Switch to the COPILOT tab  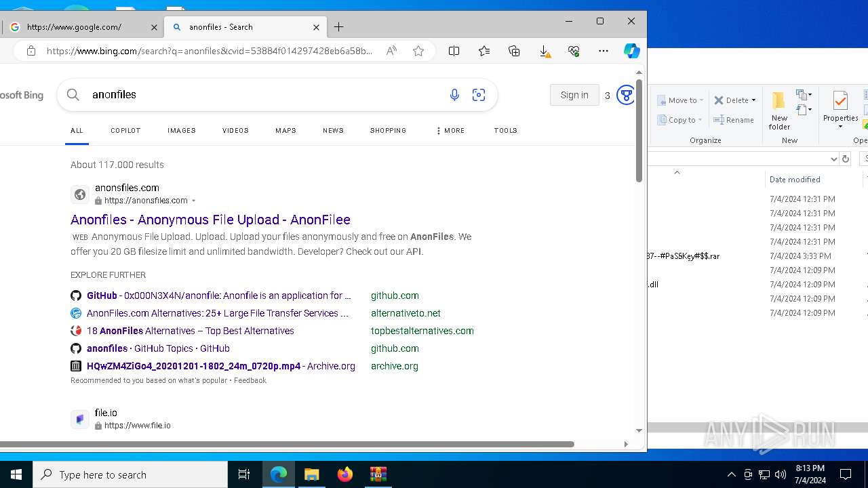coord(125,130)
